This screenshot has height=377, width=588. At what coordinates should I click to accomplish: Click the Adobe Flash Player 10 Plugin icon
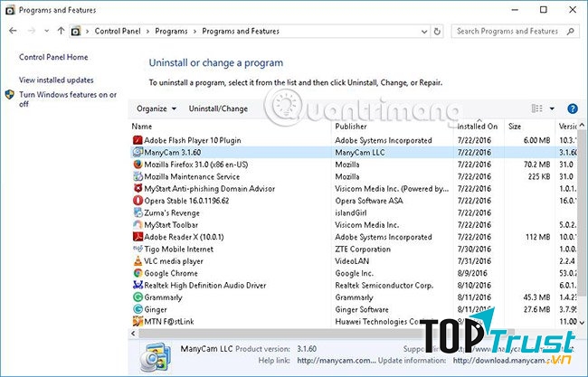point(138,140)
